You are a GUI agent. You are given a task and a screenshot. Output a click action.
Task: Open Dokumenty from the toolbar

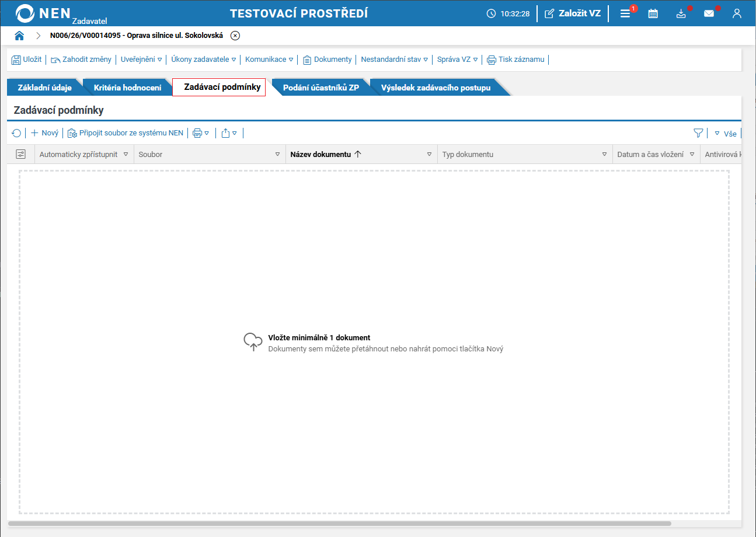[x=328, y=60]
